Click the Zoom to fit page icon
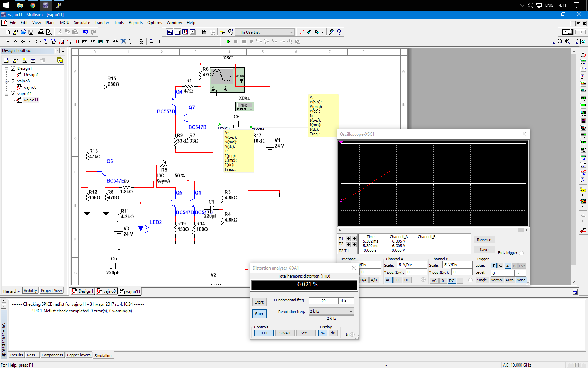The height and width of the screenshot is (368, 588). click(575, 41)
